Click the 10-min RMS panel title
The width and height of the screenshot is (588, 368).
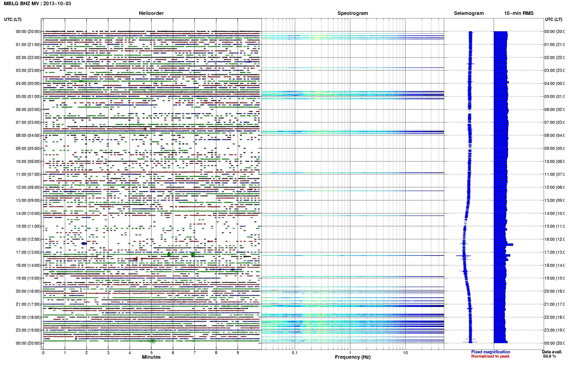tap(519, 13)
